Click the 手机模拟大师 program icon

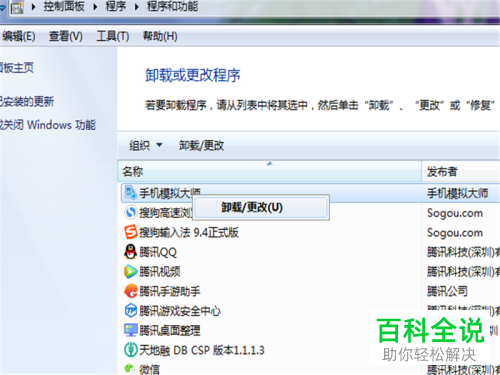(130, 193)
